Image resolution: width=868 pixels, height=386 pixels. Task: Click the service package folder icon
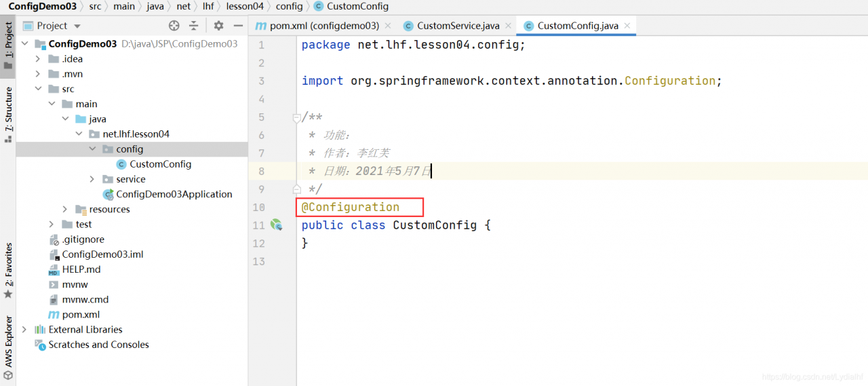108,179
